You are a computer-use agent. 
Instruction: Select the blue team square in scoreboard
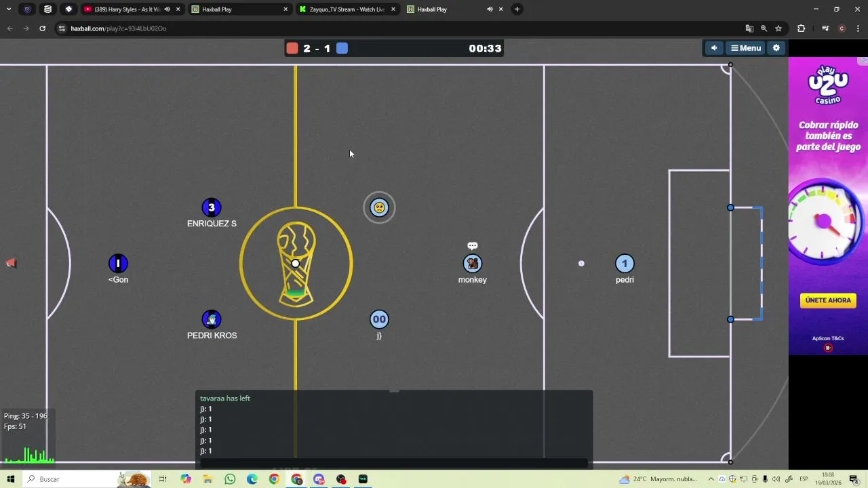pos(342,48)
